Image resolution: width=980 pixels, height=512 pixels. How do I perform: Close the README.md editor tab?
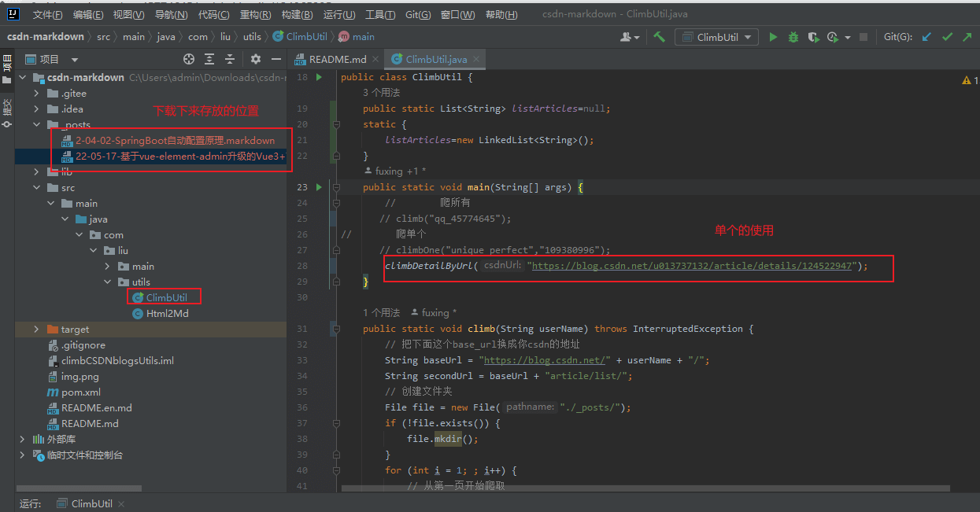[375, 59]
